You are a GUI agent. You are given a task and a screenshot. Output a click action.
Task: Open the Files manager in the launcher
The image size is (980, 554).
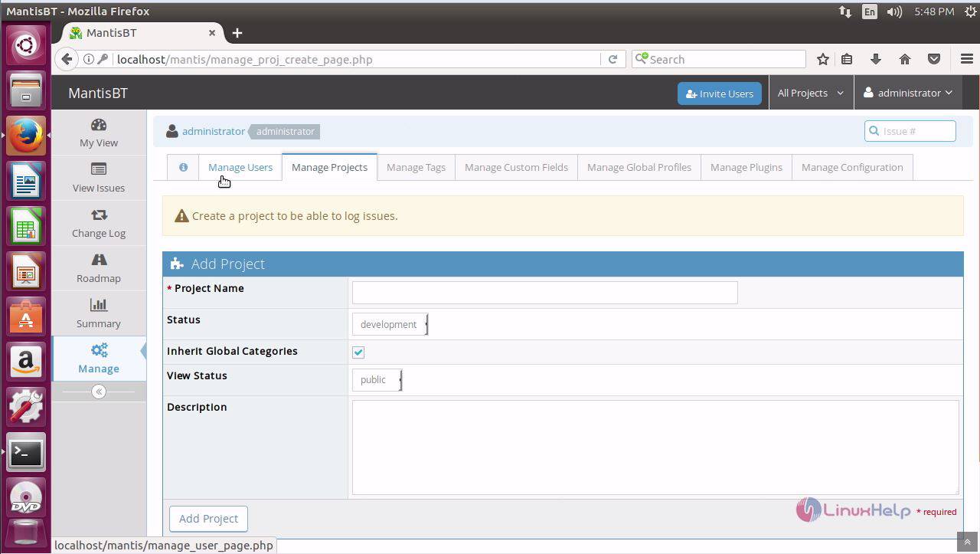(26, 90)
